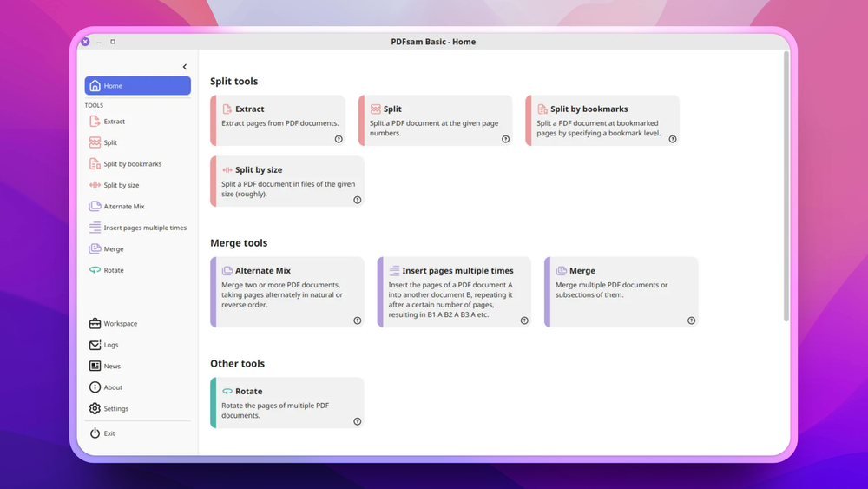Click the Extract card's title icon

[x=227, y=109]
